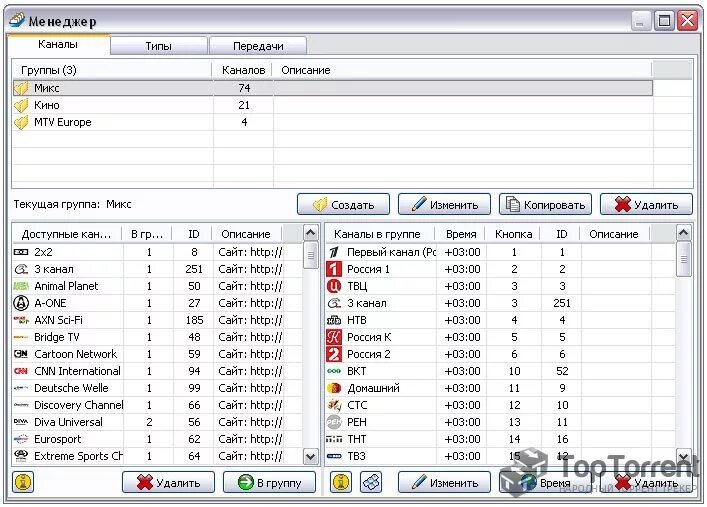Select AXN Sci-Fi in available channels
Screen dimensions: 707x507
157,320
